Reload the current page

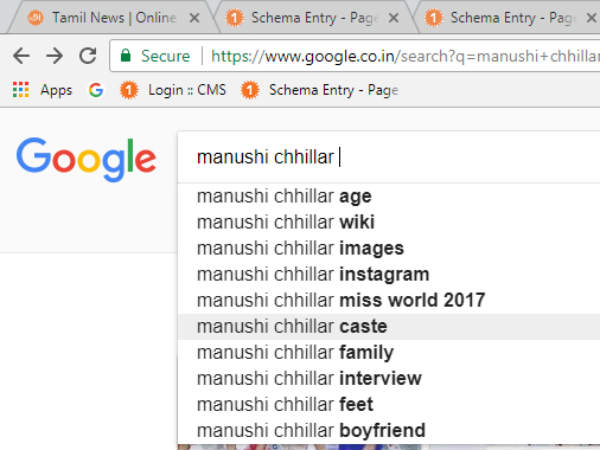pyautogui.click(x=87, y=56)
